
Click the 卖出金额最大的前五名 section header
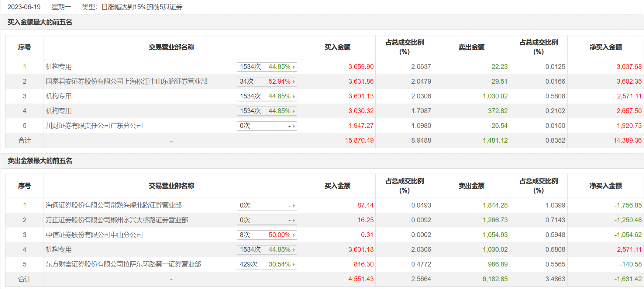(40, 161)
